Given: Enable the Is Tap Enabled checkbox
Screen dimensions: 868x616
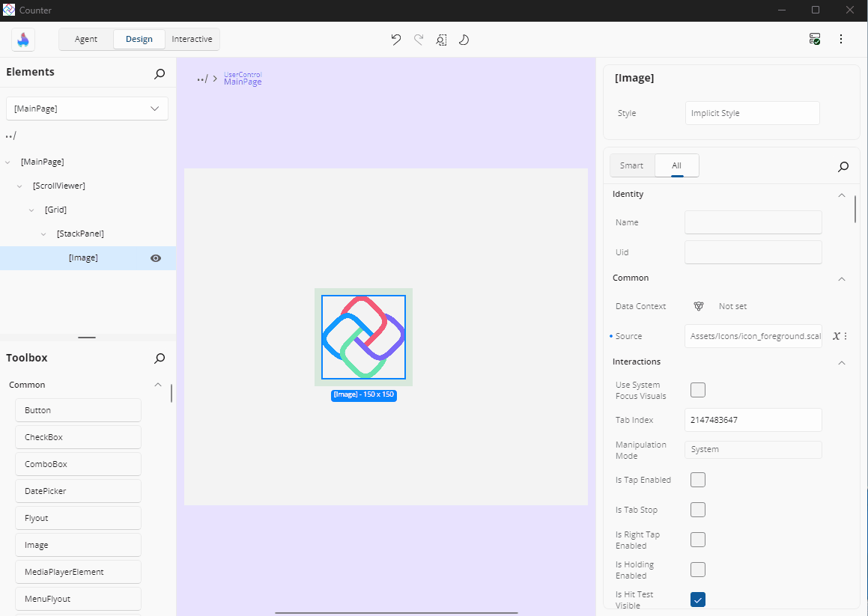Looking at the screenshot, I should 698,480.
